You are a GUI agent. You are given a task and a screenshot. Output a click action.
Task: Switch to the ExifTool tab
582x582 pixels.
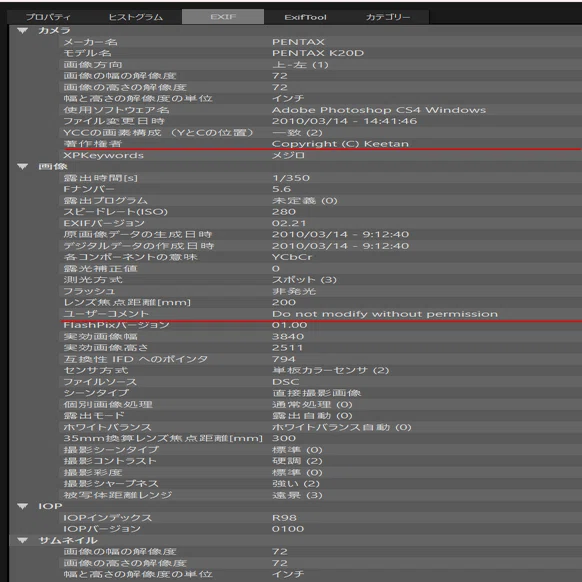pyautogui.click(x=305, y=17)
